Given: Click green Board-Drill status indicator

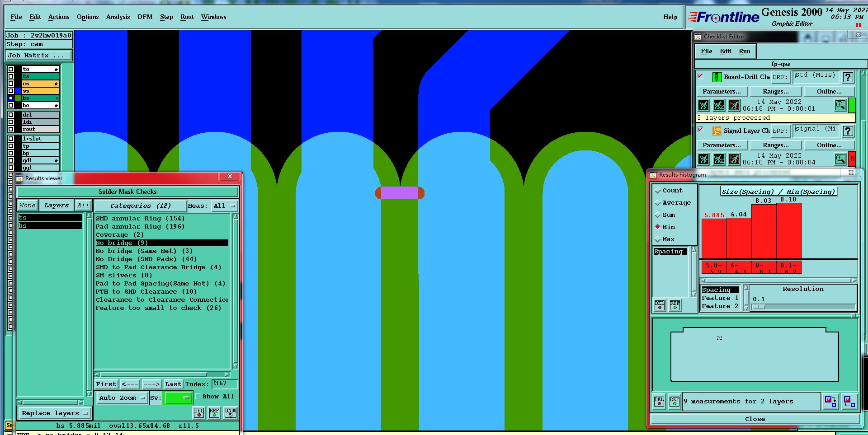Looking at the screenshot, I should (852, 105).
